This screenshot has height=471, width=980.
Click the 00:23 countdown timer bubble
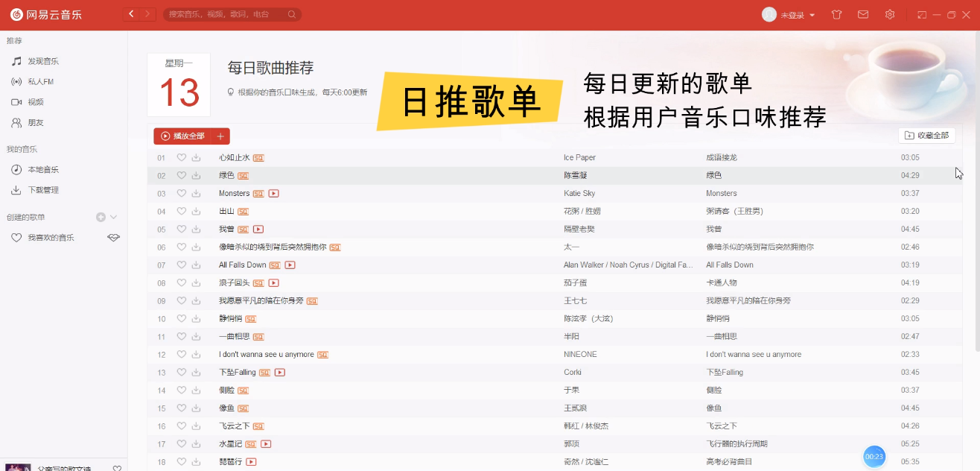tap(874, 456)
